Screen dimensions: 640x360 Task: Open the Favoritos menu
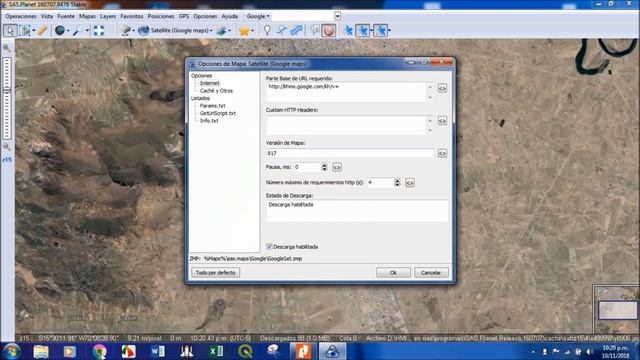(x=132, y=16)
